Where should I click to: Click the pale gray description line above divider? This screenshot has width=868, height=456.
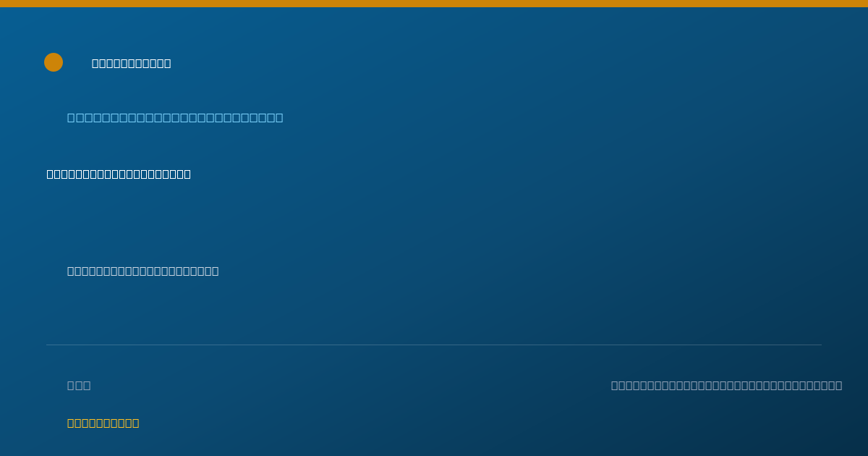(x=143, y=271)
